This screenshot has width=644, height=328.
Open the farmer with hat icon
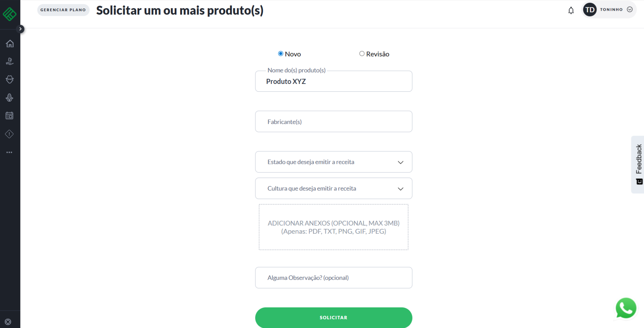tap(10, 80)
